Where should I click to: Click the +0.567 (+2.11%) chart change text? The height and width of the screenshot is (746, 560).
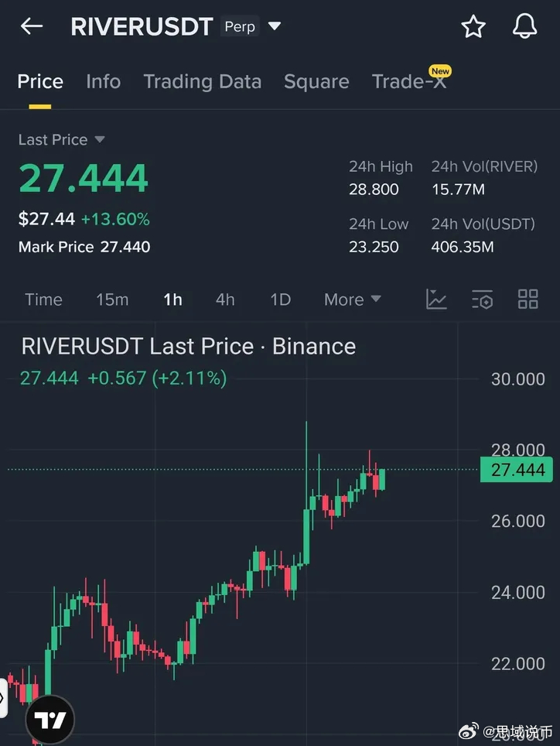157,378
